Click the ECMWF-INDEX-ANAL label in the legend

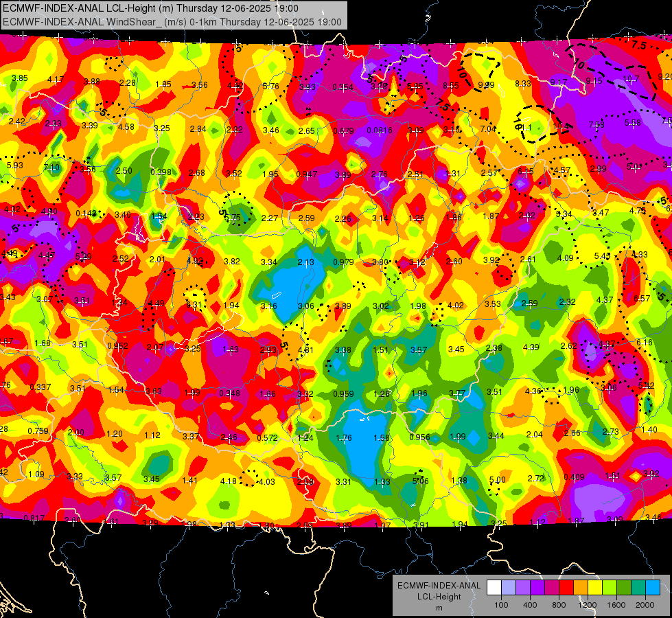439,586
